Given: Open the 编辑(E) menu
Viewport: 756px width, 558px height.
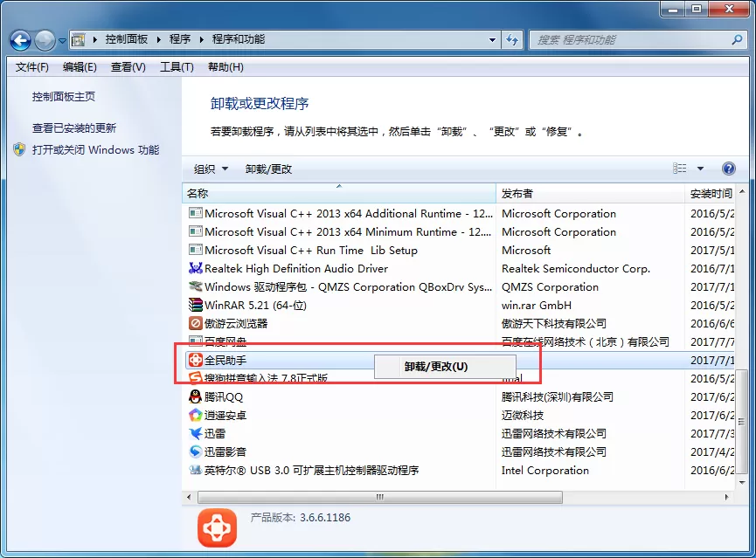Looking at the screenshot, I should click(x=80, y=67).
